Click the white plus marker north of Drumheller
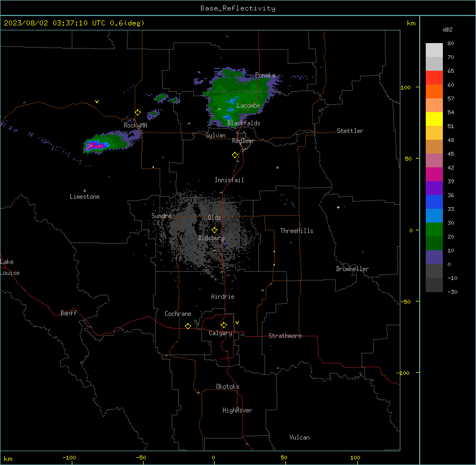476x465 pixels. point(338,207)
